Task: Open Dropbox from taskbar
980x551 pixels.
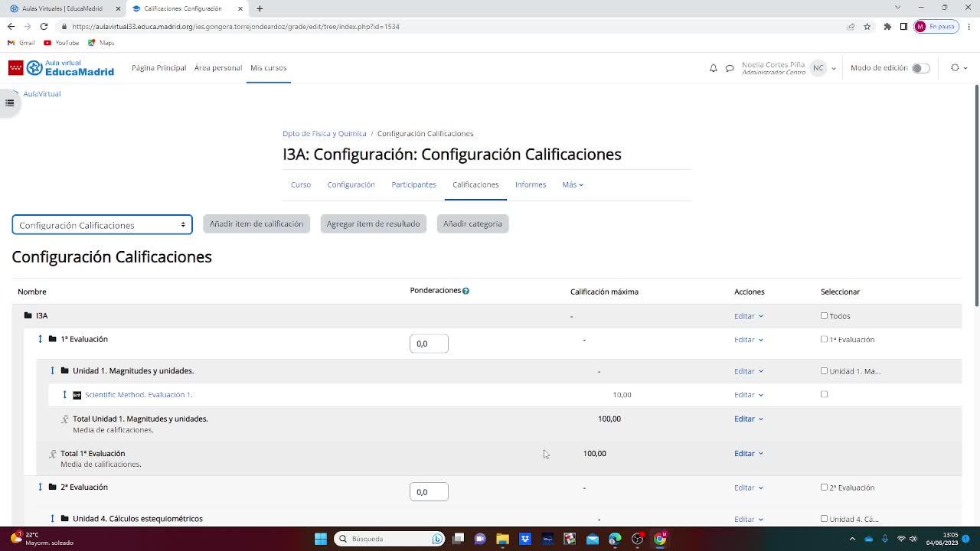Action: pos(525,539)
